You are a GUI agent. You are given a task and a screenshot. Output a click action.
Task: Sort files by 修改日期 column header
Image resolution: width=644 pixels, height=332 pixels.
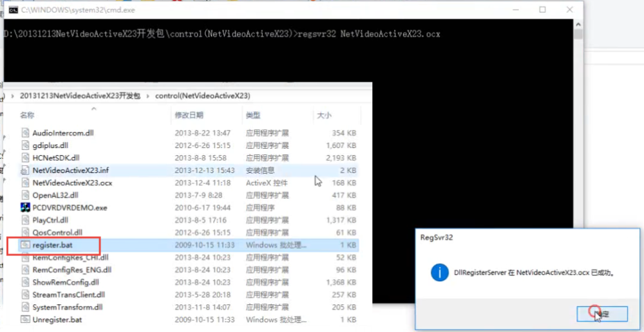point(189,115)
